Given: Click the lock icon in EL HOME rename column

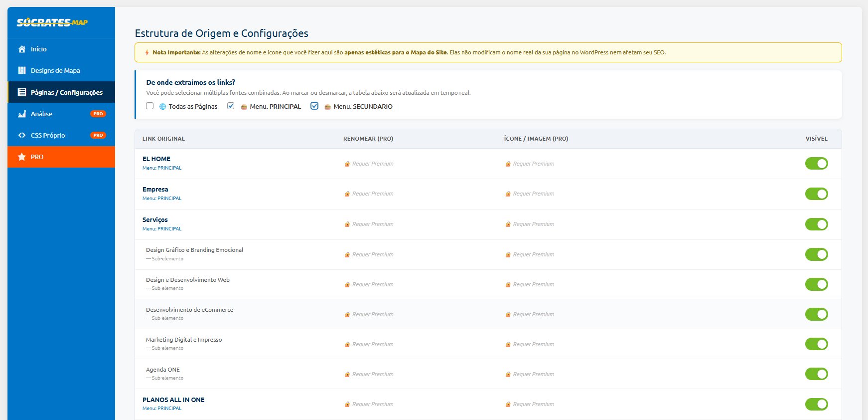Looking at the screenshot, I should (347, 164).
